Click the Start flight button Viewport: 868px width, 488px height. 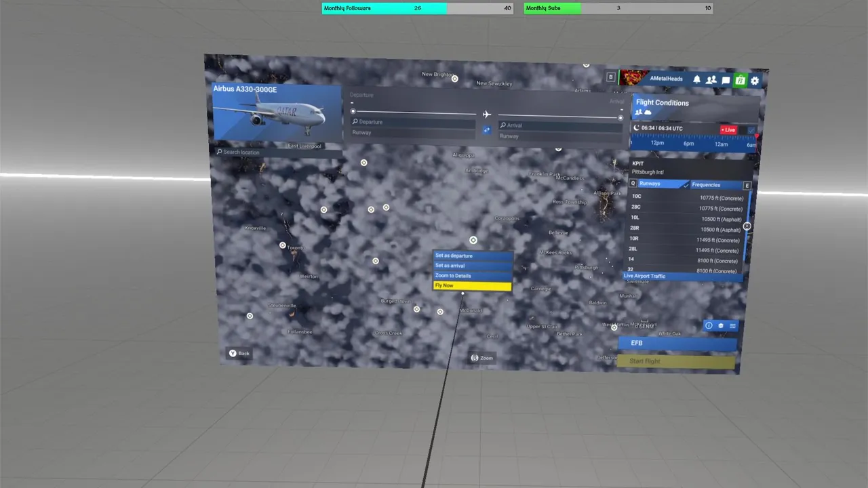point(676,361)
